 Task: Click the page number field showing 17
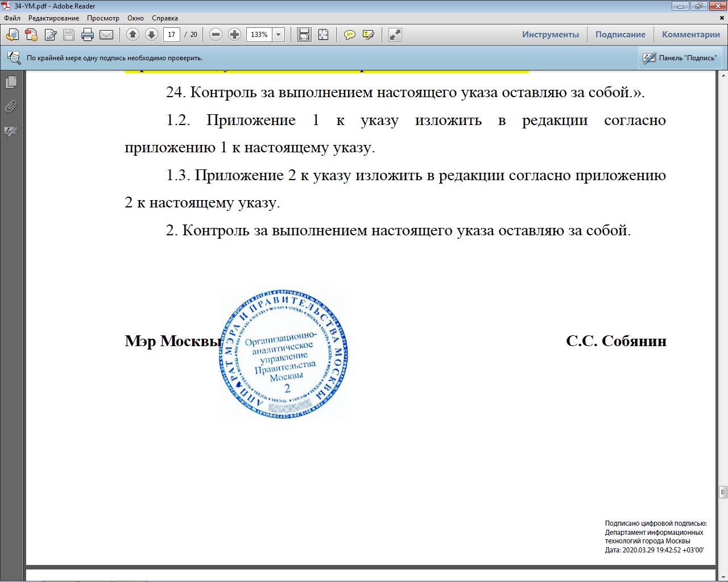[x=172, y=35]
